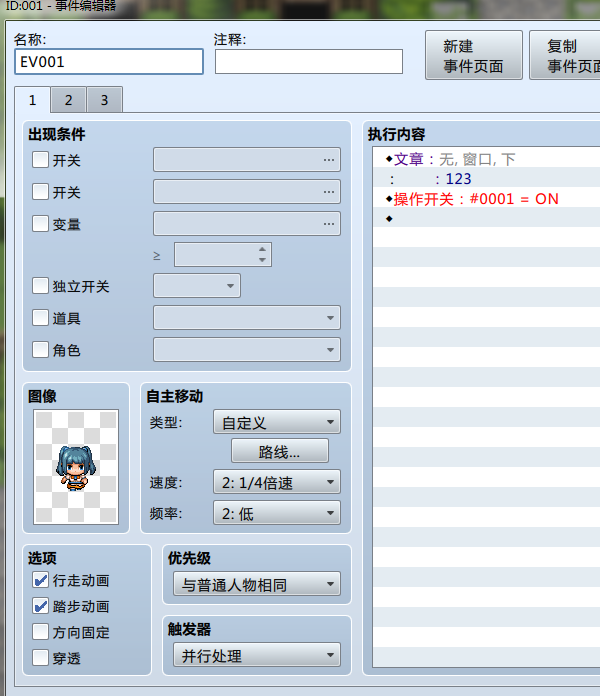Open the 频率 dropdown showing 低
The height and width of the screenshot is (696, 600).
click(277, 513)
